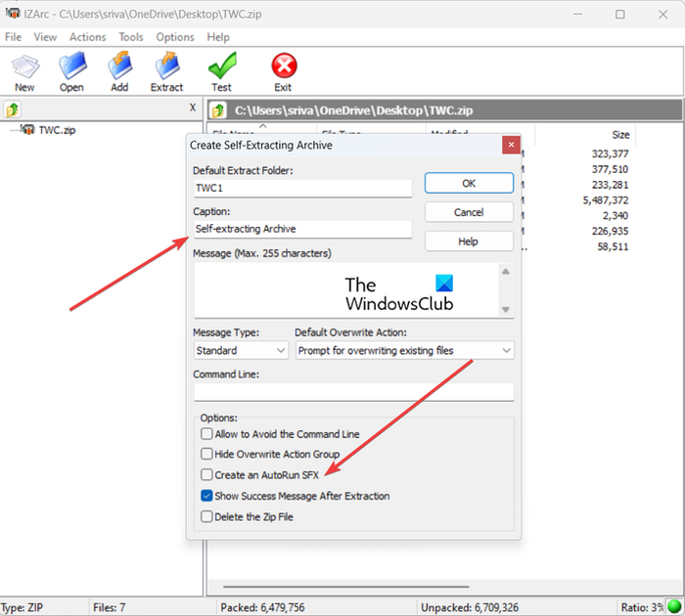The height and width of the screenshot is (616, 685).
Task: Click the file size 233,281 row
Action: [x=610, y=185]
